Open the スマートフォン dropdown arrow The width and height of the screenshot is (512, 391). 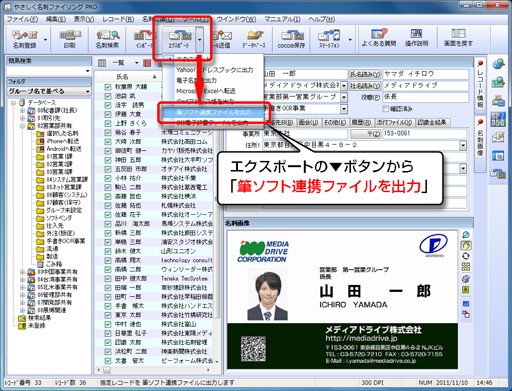(350, 39)
